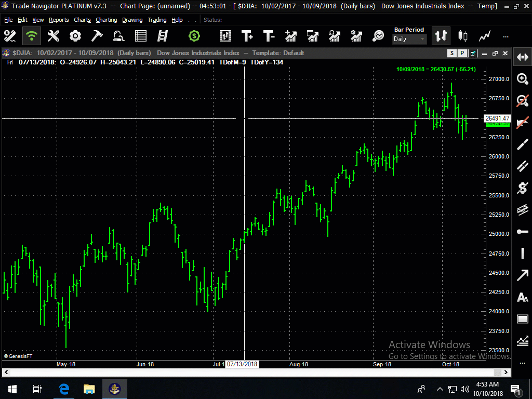Click the chart scrollbar right arrow
The height and width of the screenshot is (399, 532).
pyautogui.click(x=506, y=372)
